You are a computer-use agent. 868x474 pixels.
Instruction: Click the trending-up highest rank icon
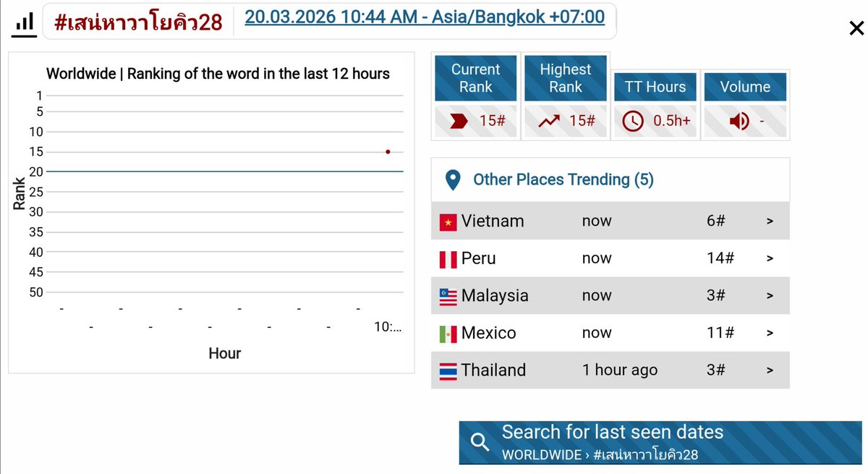click(549, 121)
